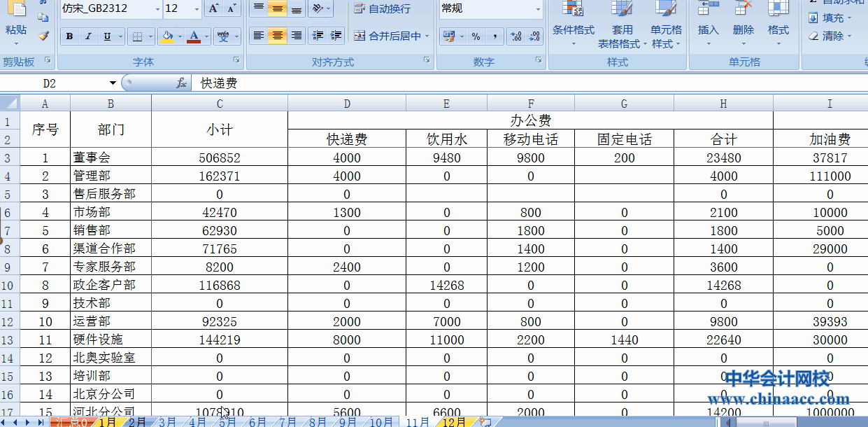
Task: Decrease font size with the small A button
Action: 232,9
